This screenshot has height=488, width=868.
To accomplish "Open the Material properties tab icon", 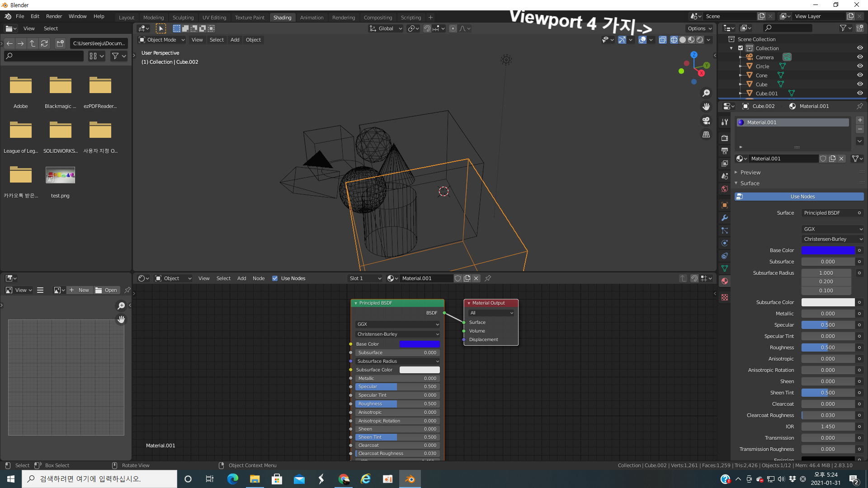I will [725, 281].
